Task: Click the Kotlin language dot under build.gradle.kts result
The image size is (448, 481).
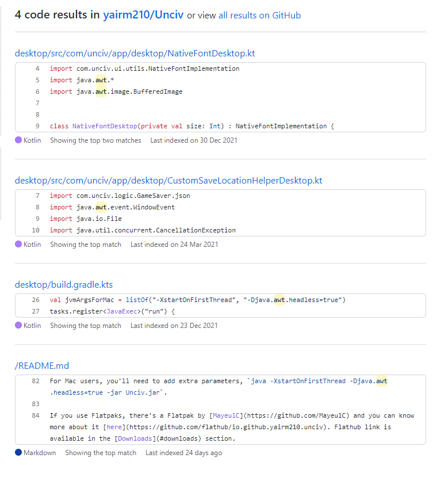Action: click(17, 325)
